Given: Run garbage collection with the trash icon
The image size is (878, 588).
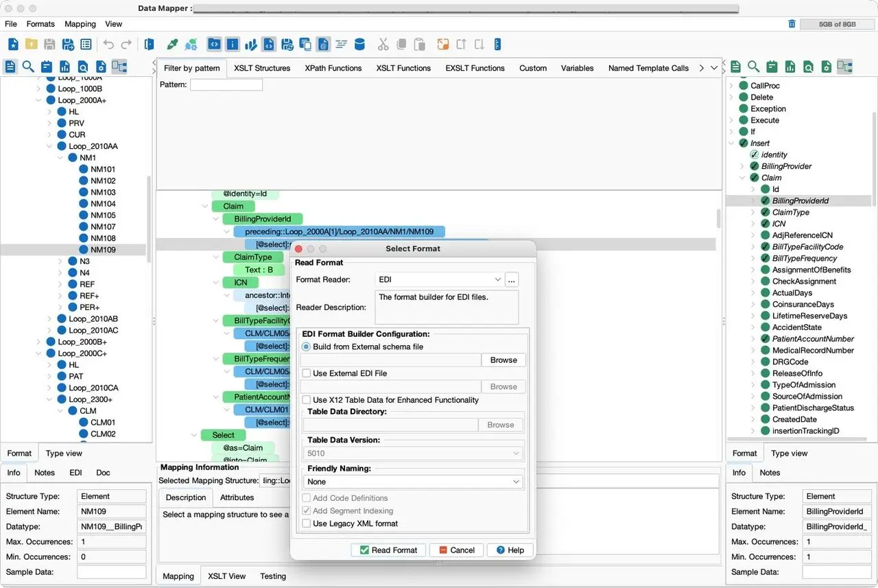Looking at the screenshot, I should click(792, 24).
